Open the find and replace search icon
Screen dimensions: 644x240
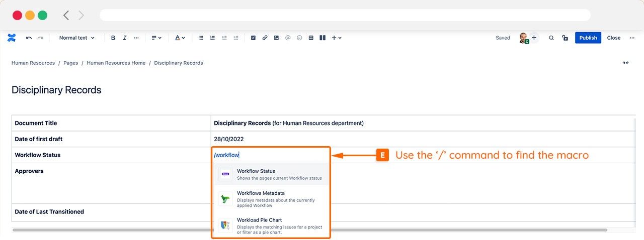coord(551,38)
